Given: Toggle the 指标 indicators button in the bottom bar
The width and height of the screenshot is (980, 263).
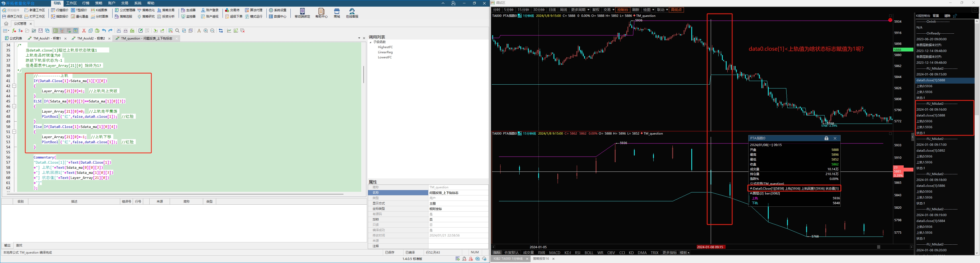Looking at the screenshot, I should pos(497,253).
